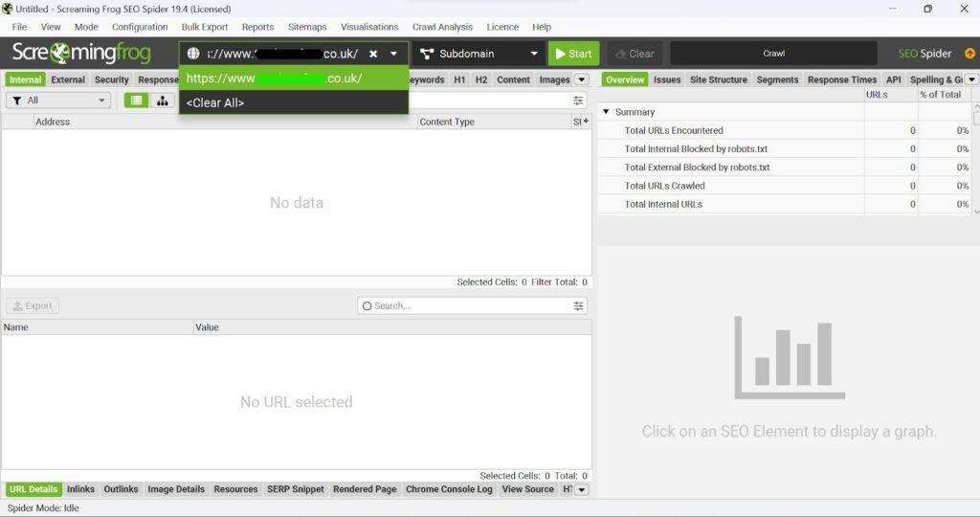
Task: Toggle the tree view icon
Action: click(163, 100)
